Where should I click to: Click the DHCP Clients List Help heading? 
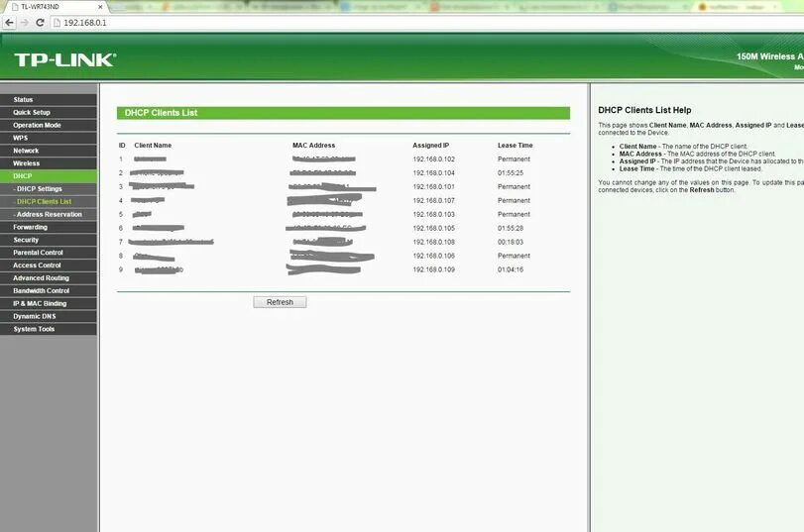pyautogui.click(x=644, y=110)
